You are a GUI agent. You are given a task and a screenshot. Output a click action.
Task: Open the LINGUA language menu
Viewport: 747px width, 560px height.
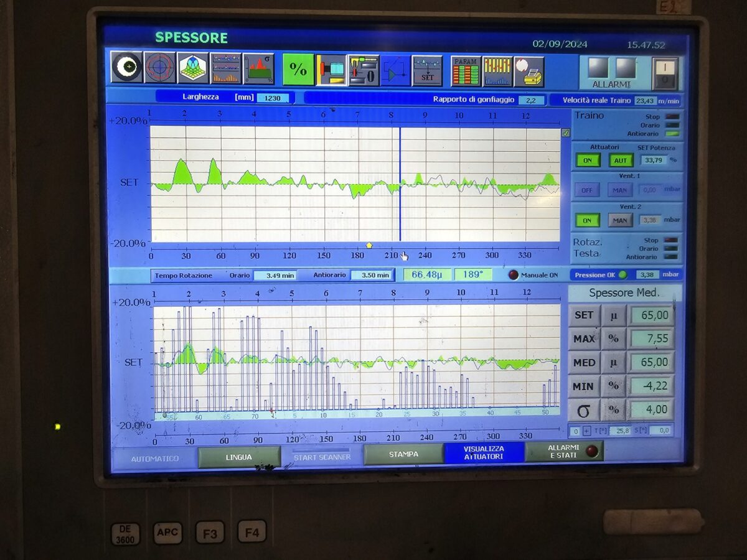[239, 457]
